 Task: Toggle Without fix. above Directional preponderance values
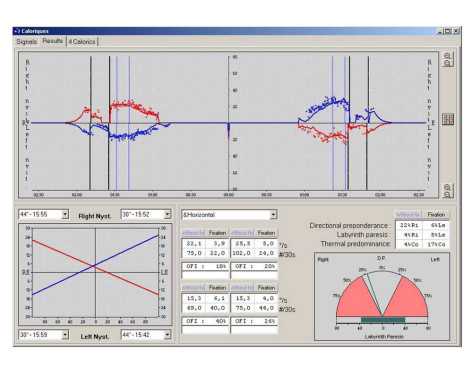(408, 215)
